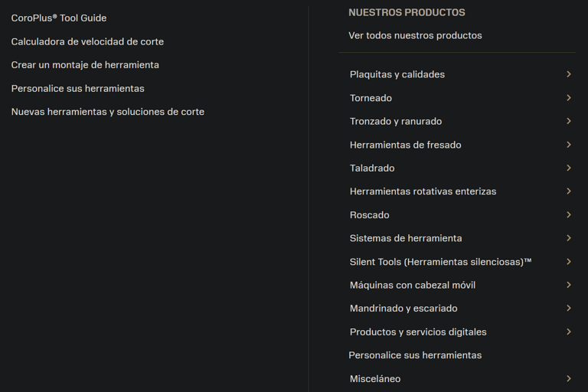Expand Productos y servicios digitales arrow
This screenshot has width=588, height=392.
click(x=569, y=332)
